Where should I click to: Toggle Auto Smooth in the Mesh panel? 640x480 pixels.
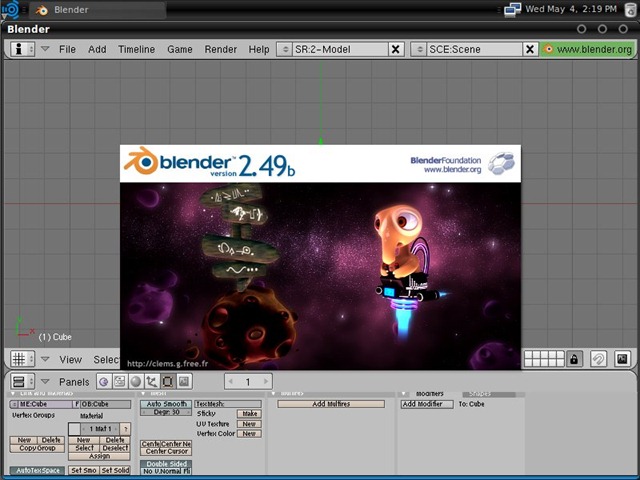[x=166, y=404]
